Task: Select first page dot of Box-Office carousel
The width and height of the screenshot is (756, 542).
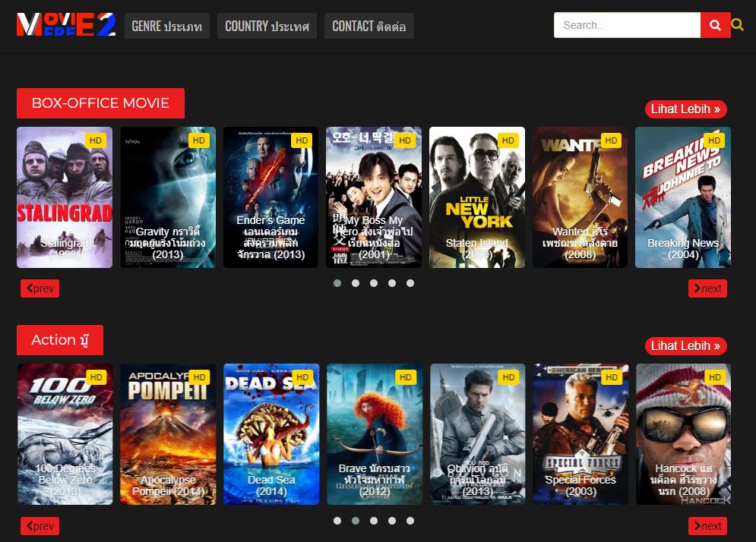Action: tap(337, 283)
